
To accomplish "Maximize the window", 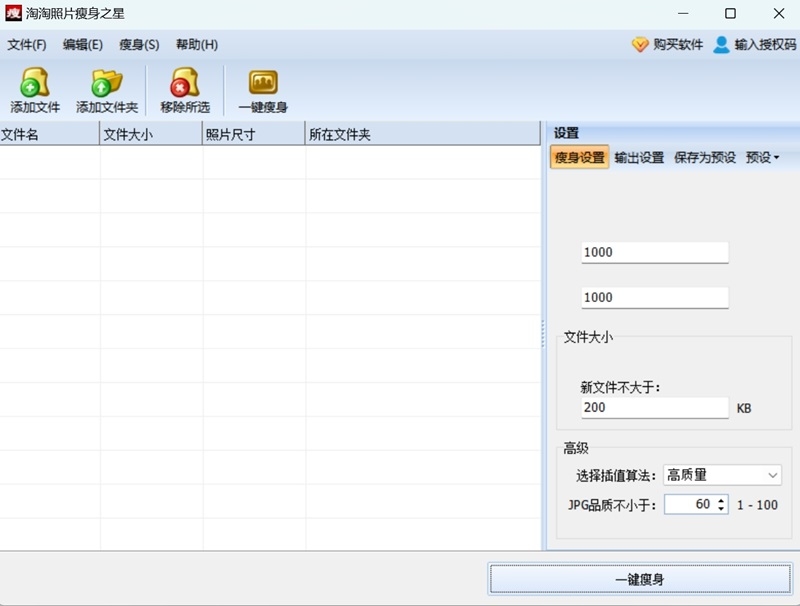I will 731,14.
